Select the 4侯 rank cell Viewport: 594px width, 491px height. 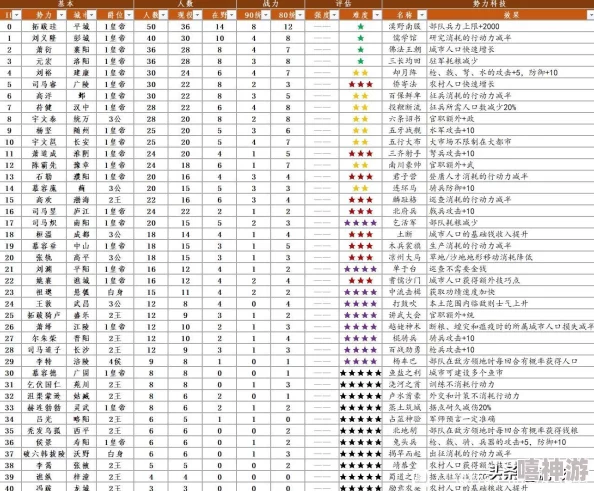click(x=115, y=361)
